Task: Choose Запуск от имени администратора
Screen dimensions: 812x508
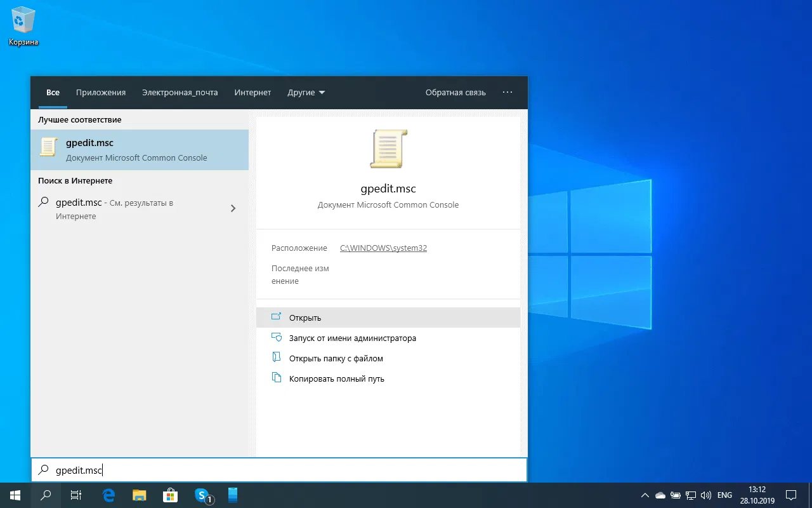Action: [x=352, y=338]
